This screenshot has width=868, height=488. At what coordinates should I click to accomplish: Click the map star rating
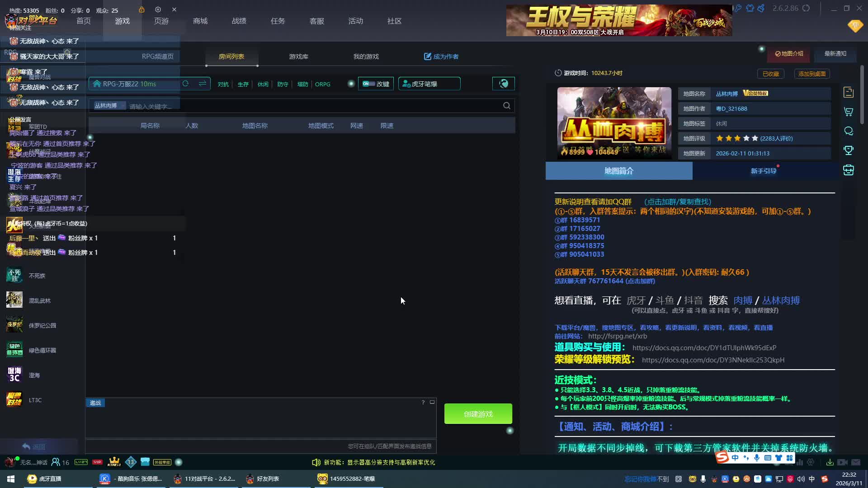[737, 138]
